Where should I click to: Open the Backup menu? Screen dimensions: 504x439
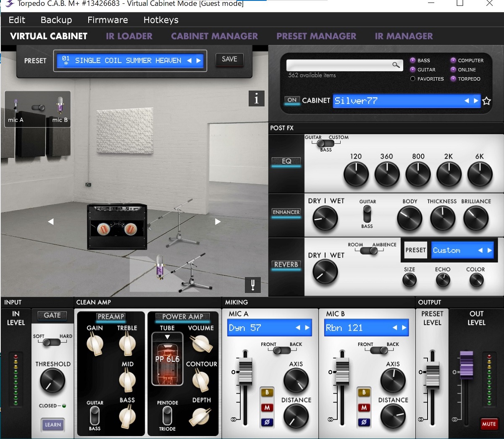tap(56, 20)
